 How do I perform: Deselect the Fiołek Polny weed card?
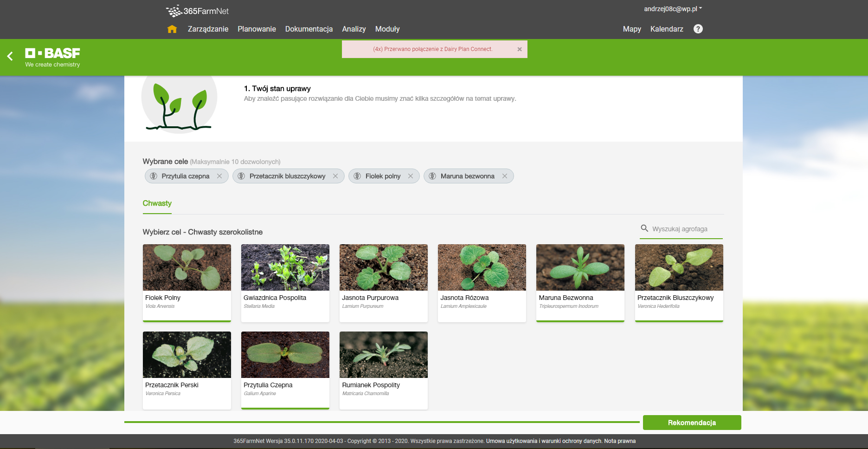(x=186, y=282)
